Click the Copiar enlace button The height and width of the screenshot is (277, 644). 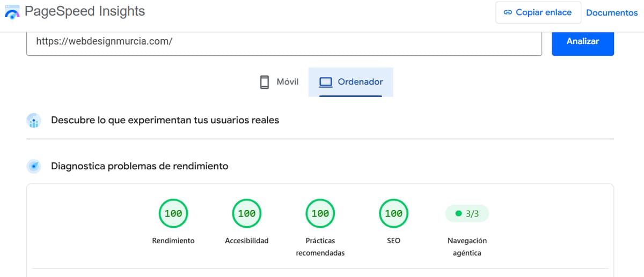point(538,12)
